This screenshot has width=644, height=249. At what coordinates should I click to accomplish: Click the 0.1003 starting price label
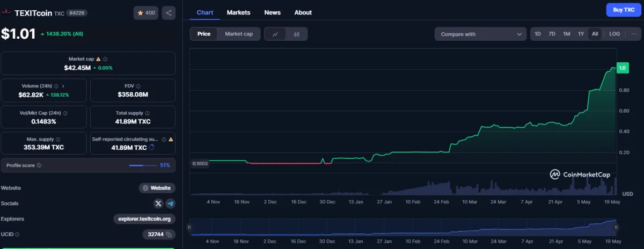(200, 163)
